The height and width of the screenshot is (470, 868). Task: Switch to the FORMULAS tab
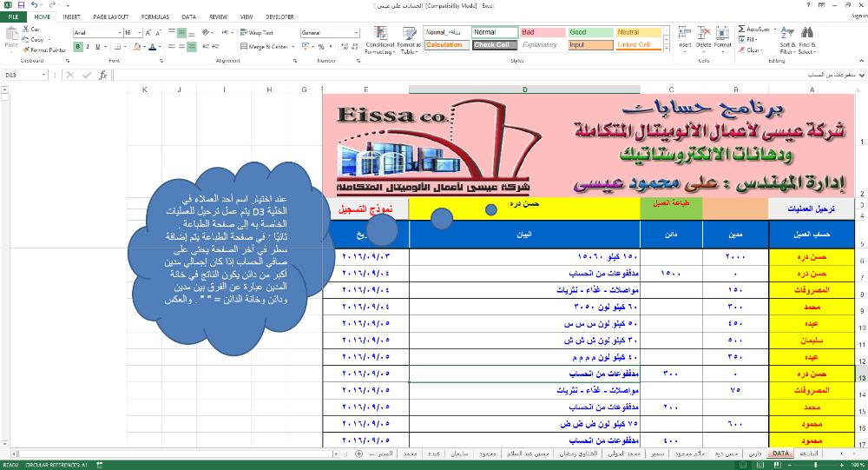tap(155, 17)
